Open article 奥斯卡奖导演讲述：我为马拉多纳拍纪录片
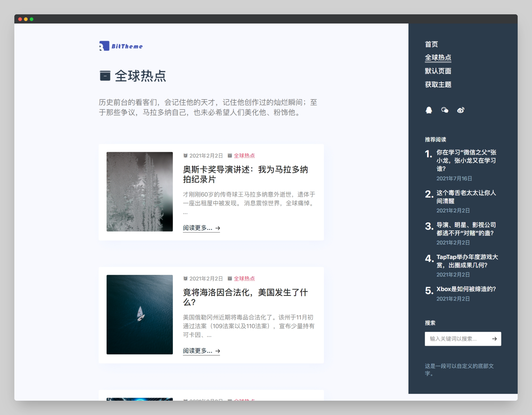This screenshot has width=532, height=415. [x=245, y=174]
